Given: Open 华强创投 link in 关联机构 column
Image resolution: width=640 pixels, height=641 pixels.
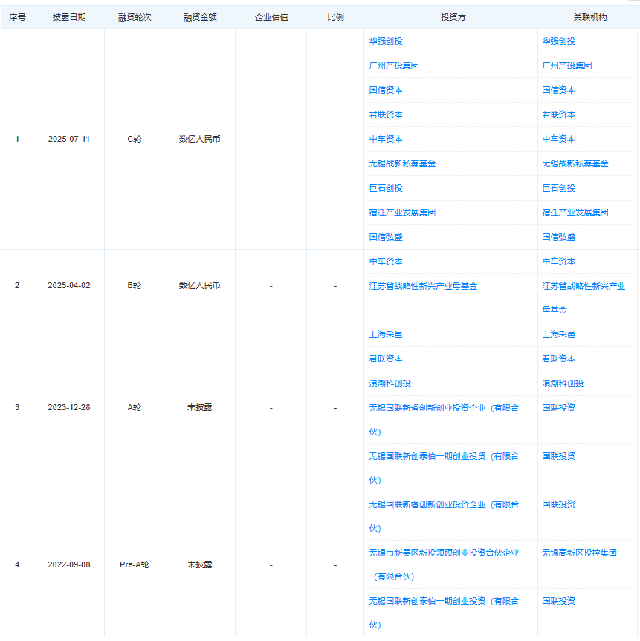Looking at the screenshot, I should tap(559, 41).
